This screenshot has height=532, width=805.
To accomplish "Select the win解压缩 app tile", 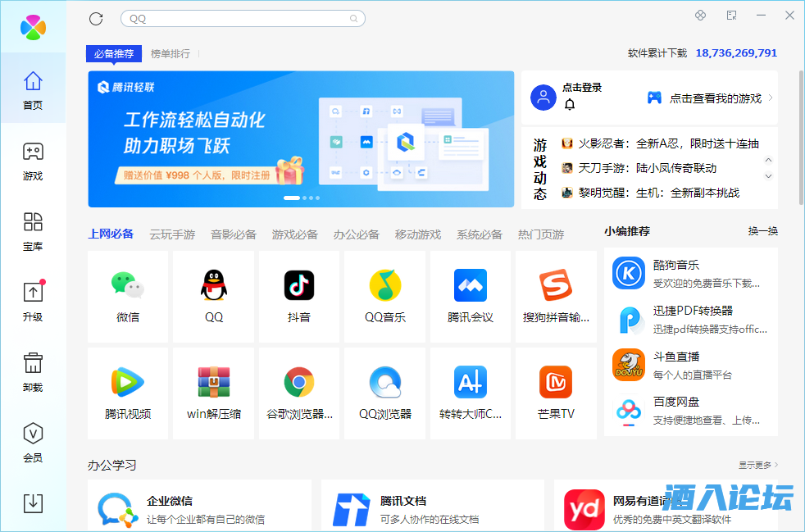I will click(x=214, y=393).
